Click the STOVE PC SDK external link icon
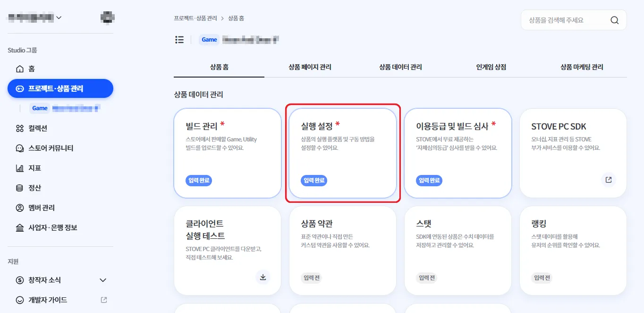 (609, 180)
